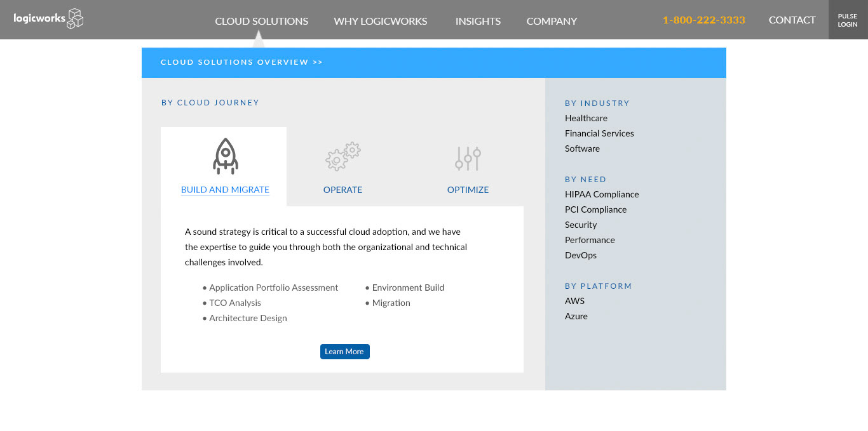Open the Company menu
Viewport: 868px width, 431px height.
[x=552, y=21]
